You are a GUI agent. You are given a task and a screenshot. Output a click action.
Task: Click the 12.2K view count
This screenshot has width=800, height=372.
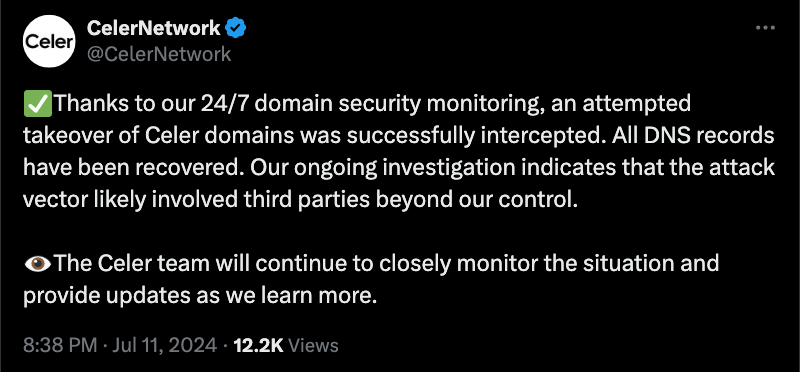[258, 345]
